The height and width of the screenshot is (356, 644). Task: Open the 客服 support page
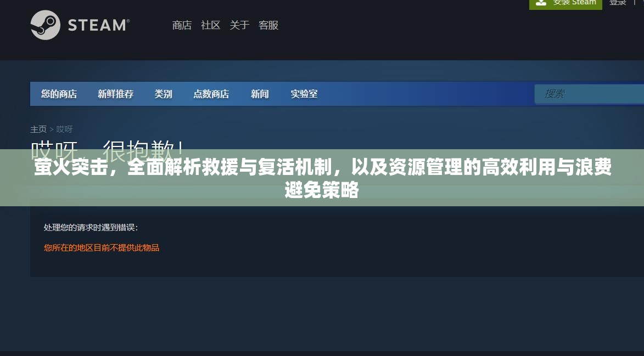(x=268, y=25)
